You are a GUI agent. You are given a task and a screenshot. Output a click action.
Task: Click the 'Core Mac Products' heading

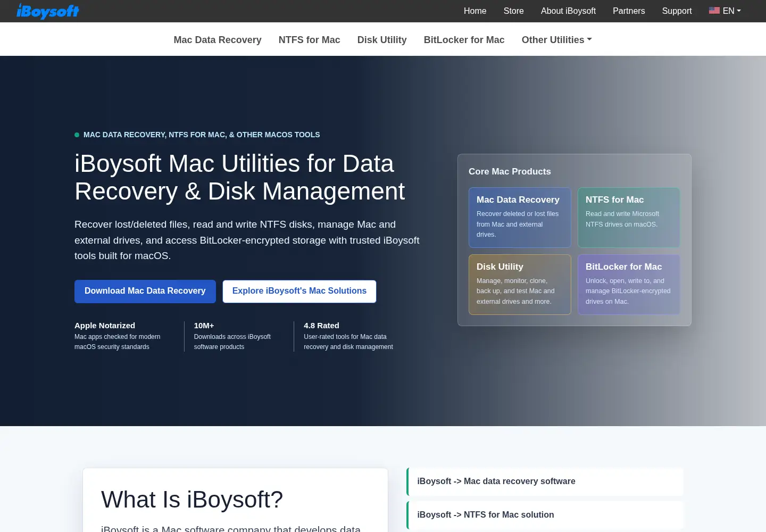(510, 171)
